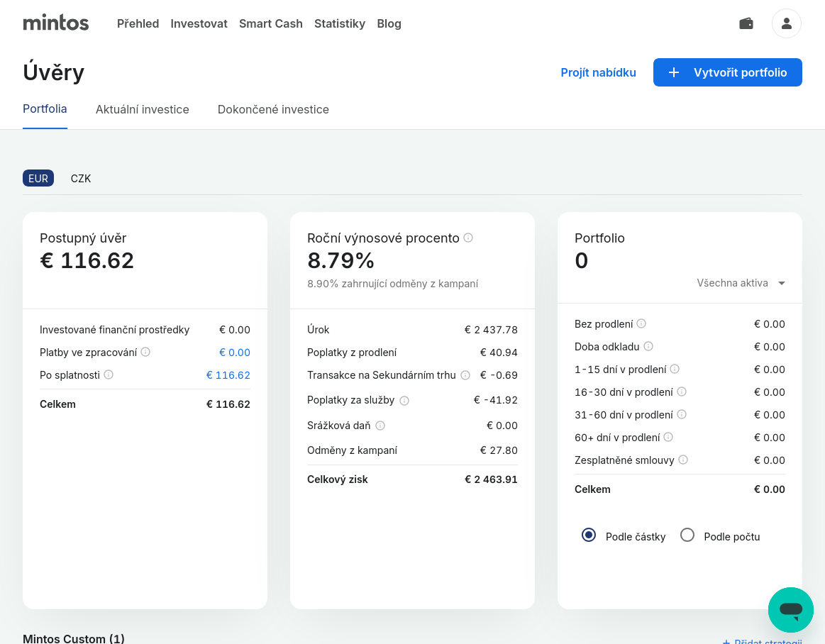Click info icon beside Platby ve zpracování
825x644 pixels.
[145, 352]
